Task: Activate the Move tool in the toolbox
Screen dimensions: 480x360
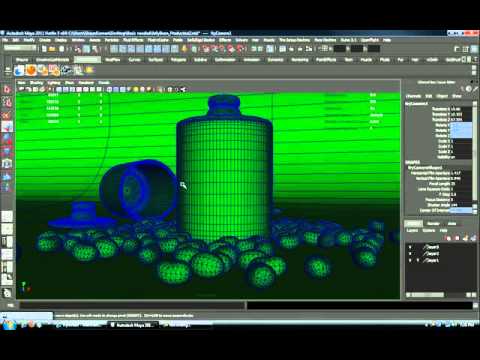Action: 7,127
